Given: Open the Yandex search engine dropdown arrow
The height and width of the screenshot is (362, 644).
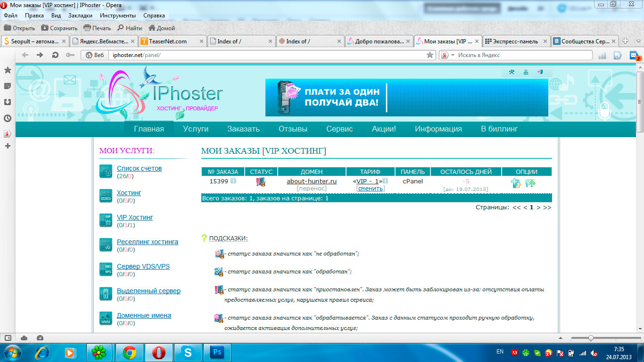Looking at the screenshot, I should pos(453,55).
